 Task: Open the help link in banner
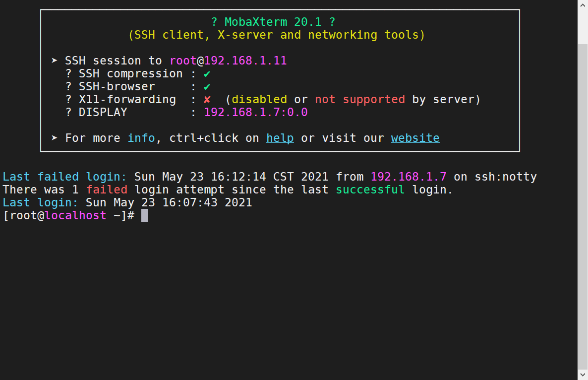280,138
